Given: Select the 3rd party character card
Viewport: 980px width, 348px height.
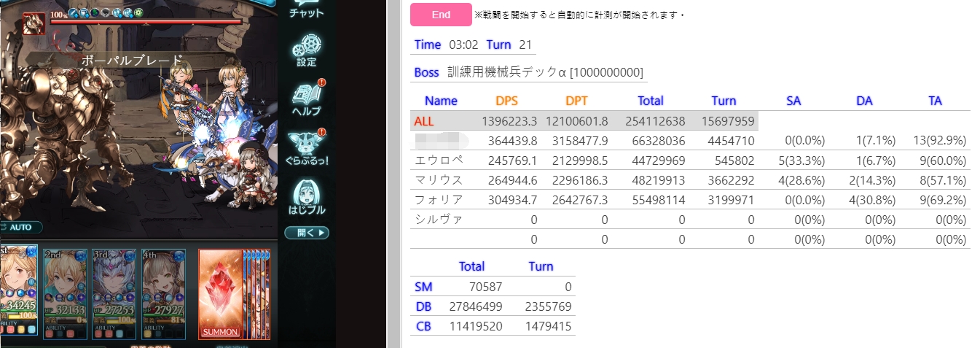Looking at the screenshot, I should pos(114,294).
